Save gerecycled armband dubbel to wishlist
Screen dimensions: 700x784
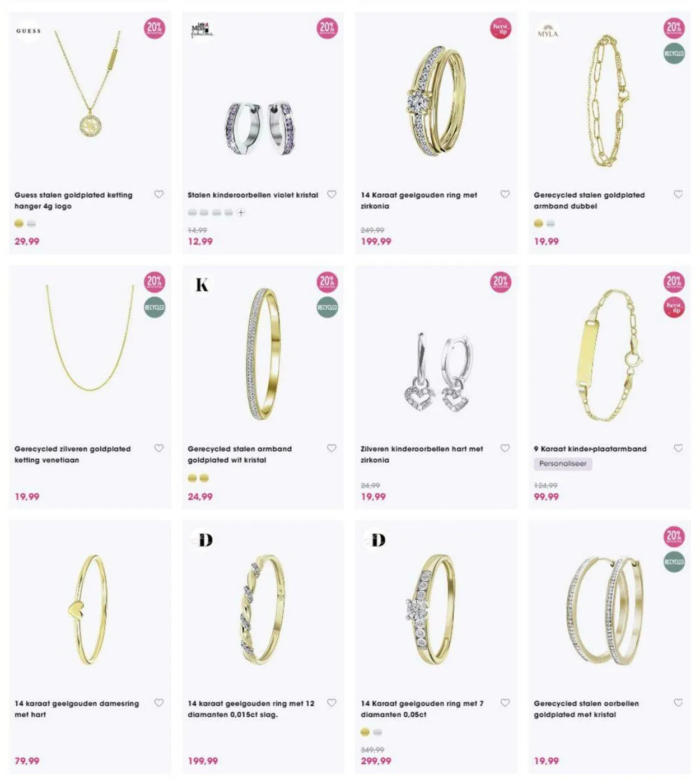tap(678, 194)
